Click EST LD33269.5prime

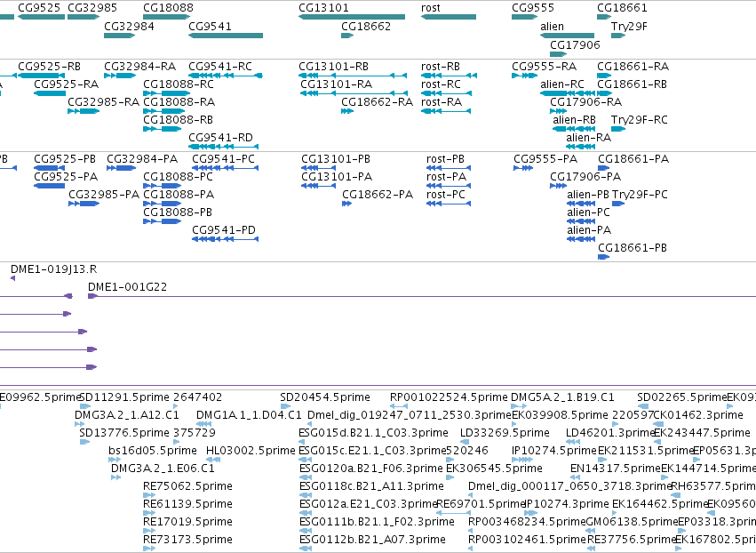coord(465,442)
